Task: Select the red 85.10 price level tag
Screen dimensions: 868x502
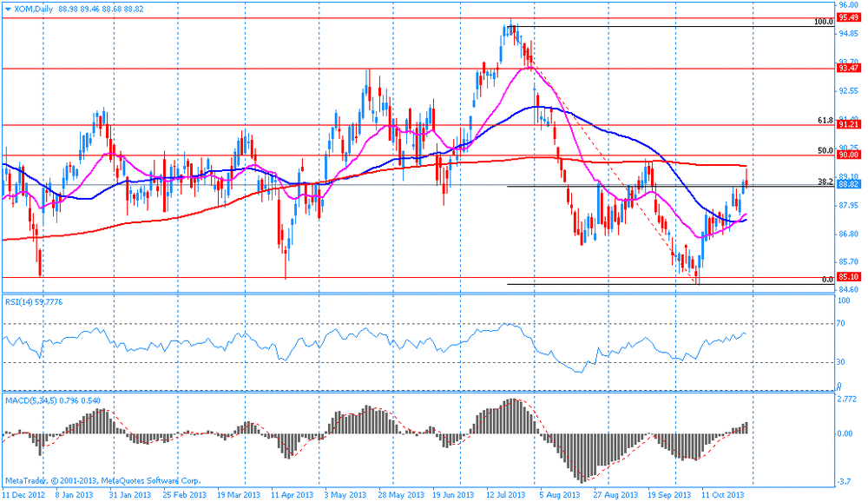Action: 849,277
